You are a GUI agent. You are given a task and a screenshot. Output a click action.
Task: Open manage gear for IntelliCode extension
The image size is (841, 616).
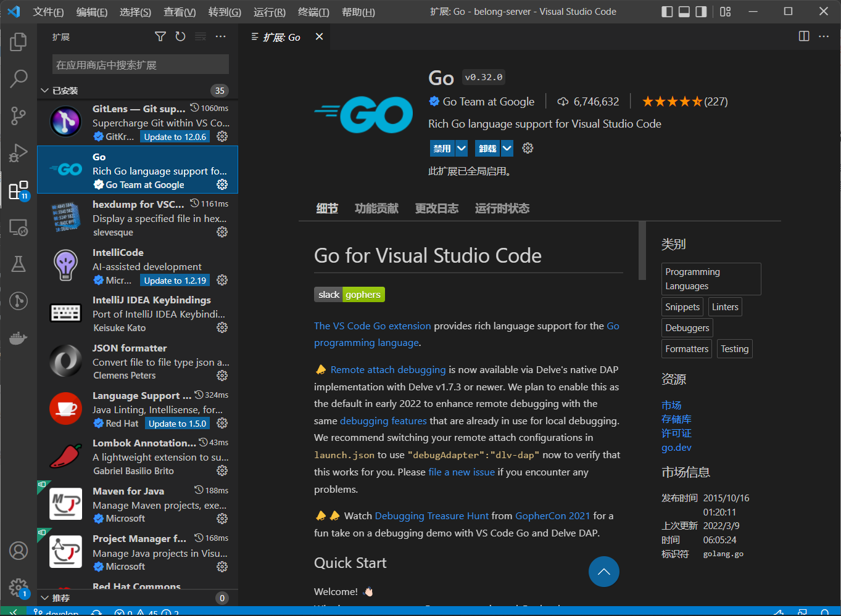[x=222, y=281]
